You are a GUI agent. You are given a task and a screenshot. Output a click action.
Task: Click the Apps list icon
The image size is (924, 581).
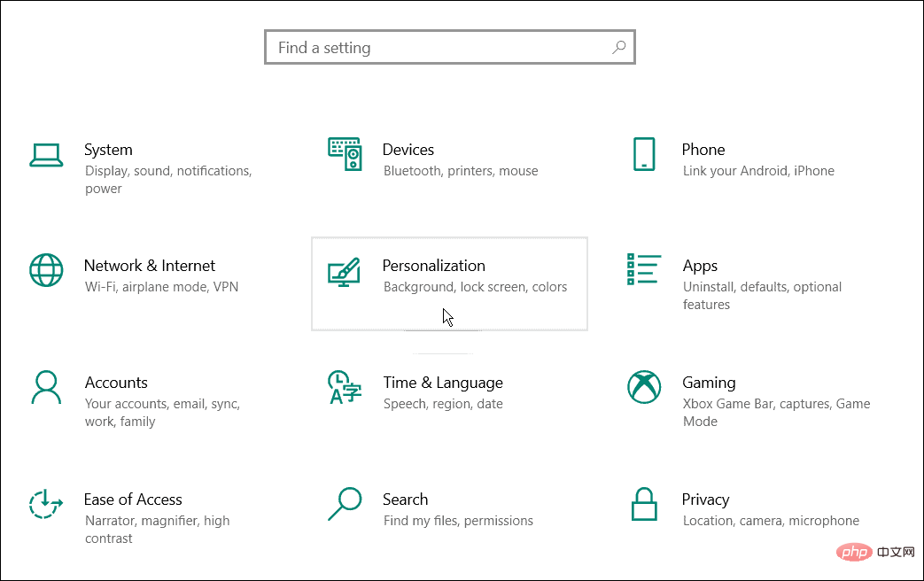click(644, 269)
